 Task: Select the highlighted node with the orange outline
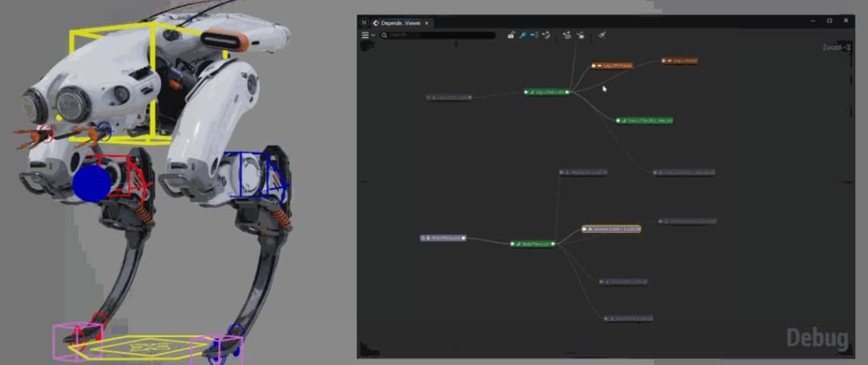coord(611,229)
